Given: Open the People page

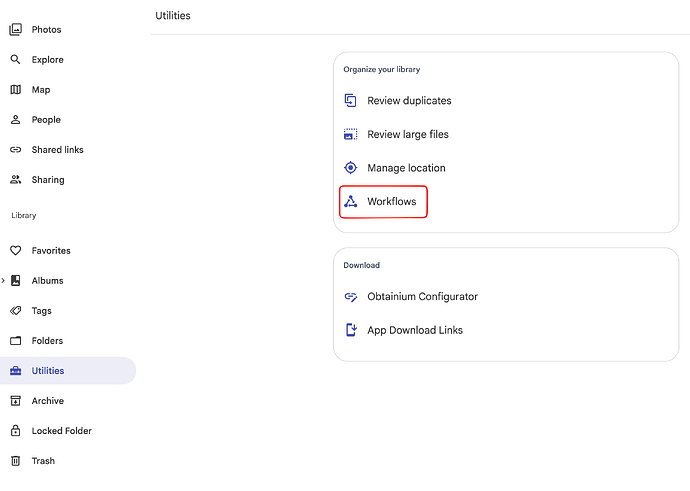Looking at the screenshot, I should point(46,120).
